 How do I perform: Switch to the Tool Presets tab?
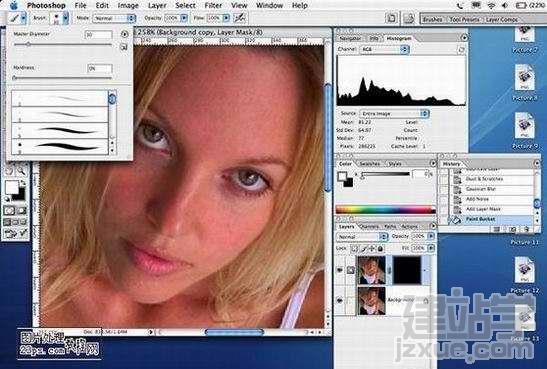464,20
